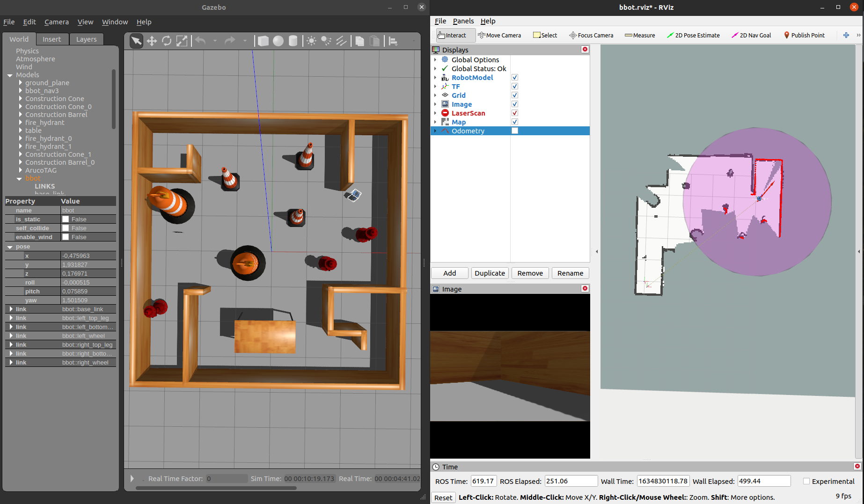The image size is (864, 504).
Task: Open the Gazebo Window menu
Action: (x=115, y=22)
